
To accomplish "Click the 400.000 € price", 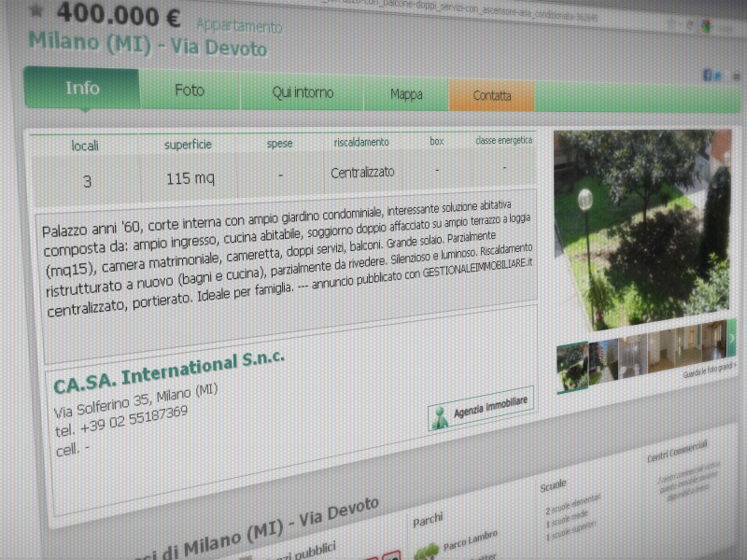I will pos(119,14).
